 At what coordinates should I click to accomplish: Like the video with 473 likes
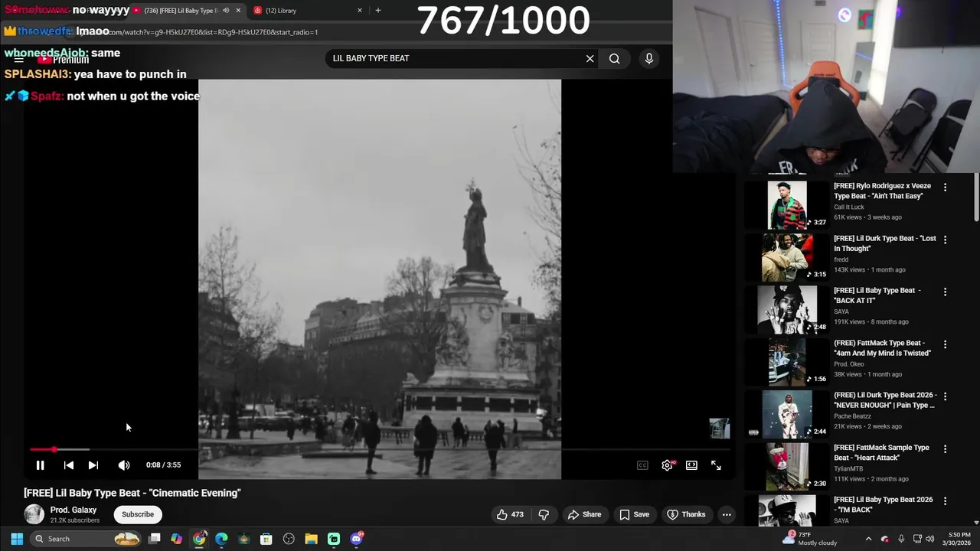point(510,514)
